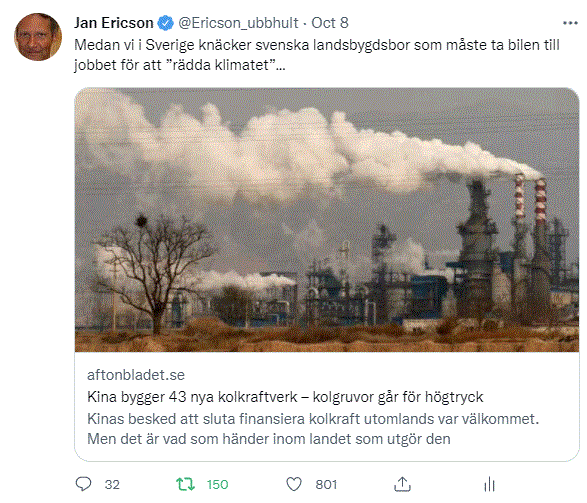Viewport: 587px width, 503px height.
Task: Open the Jan Ericson display name
Action: point(114,23)
